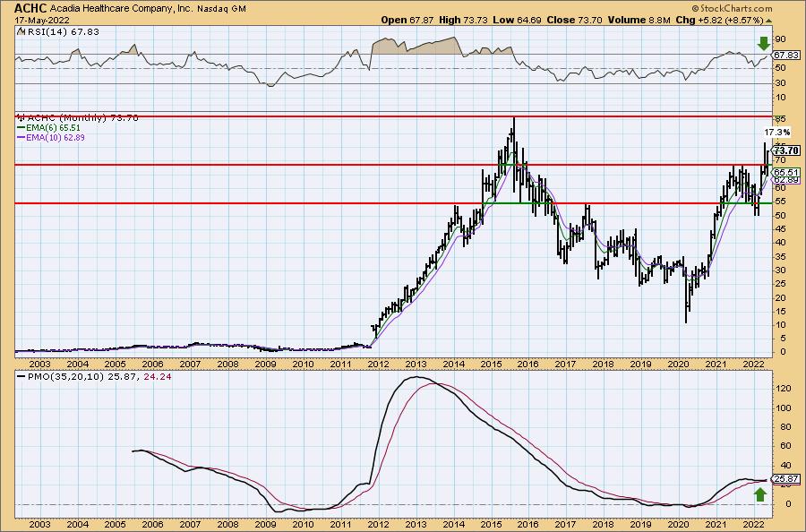Click the 45 level on price axis

click(x=779, y=228)
